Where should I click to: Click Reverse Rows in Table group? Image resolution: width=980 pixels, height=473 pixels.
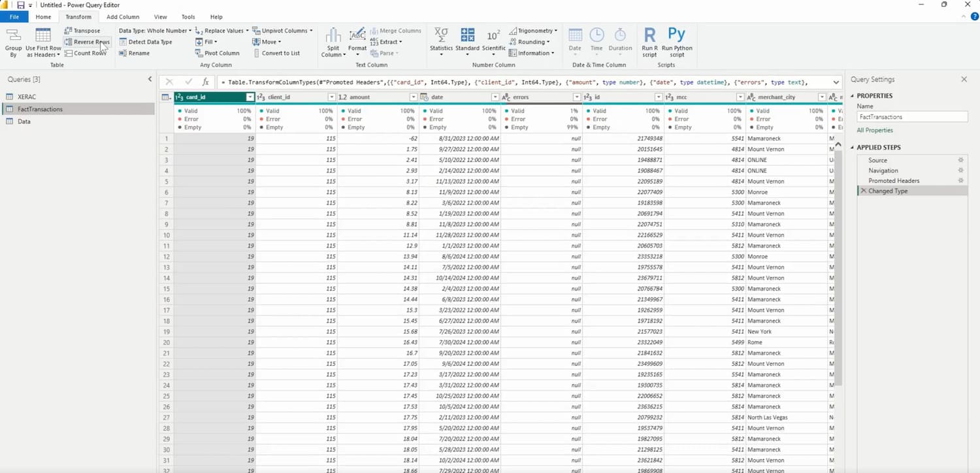pos(87,42)
